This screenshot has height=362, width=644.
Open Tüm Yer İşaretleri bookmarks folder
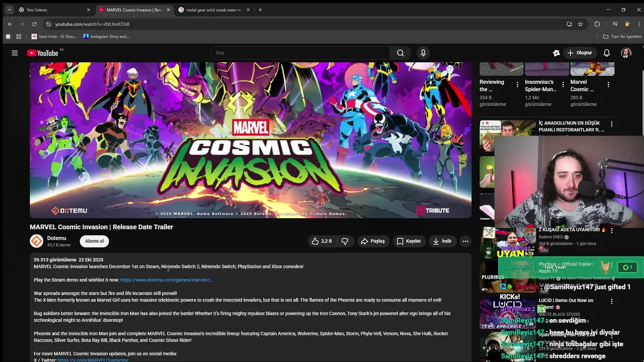(x=622, y=36)
